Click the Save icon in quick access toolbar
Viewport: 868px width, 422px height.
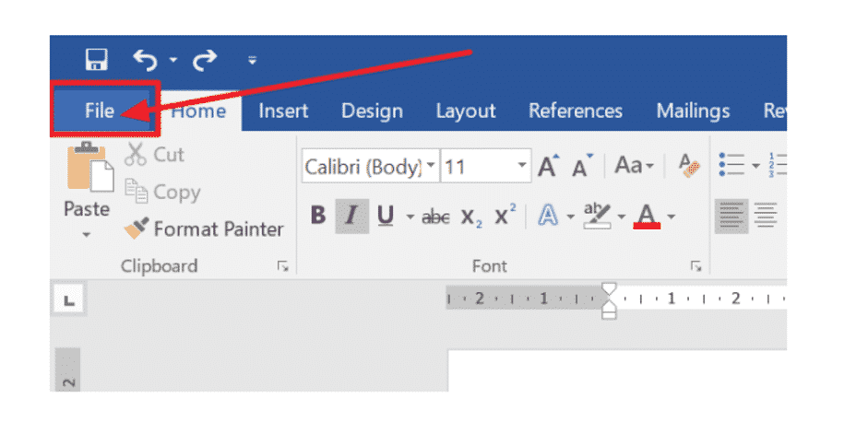pos(96,59)
